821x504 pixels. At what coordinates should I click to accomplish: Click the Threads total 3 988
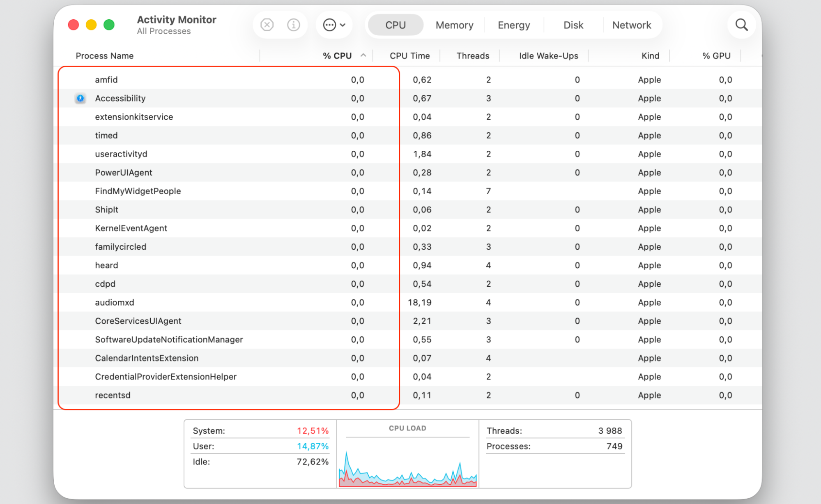point(610,430)
